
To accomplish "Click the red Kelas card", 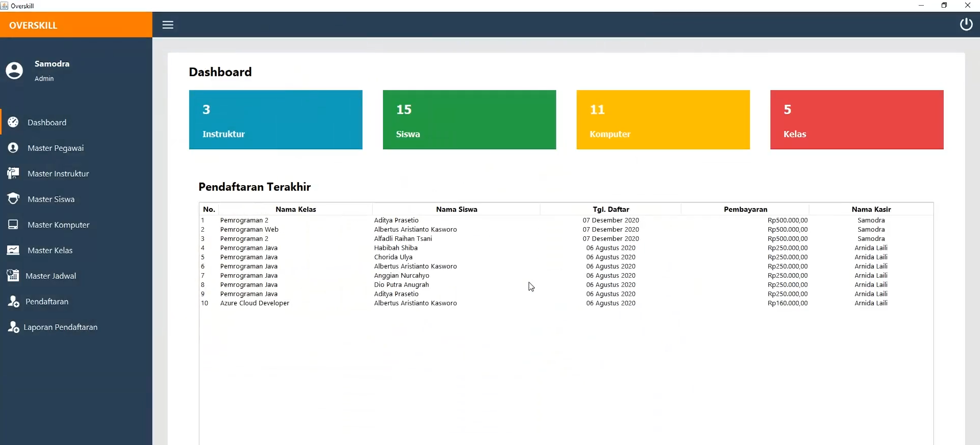I will (857, 120).
